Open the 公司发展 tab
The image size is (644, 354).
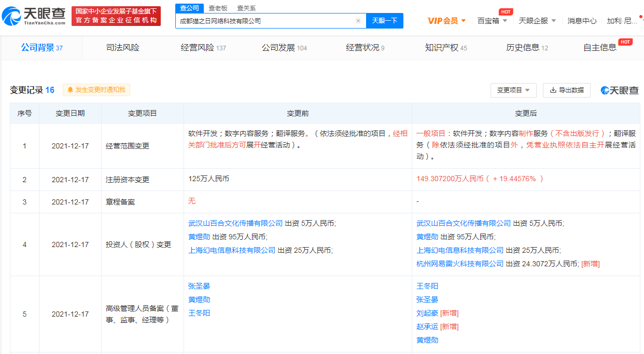284,48
